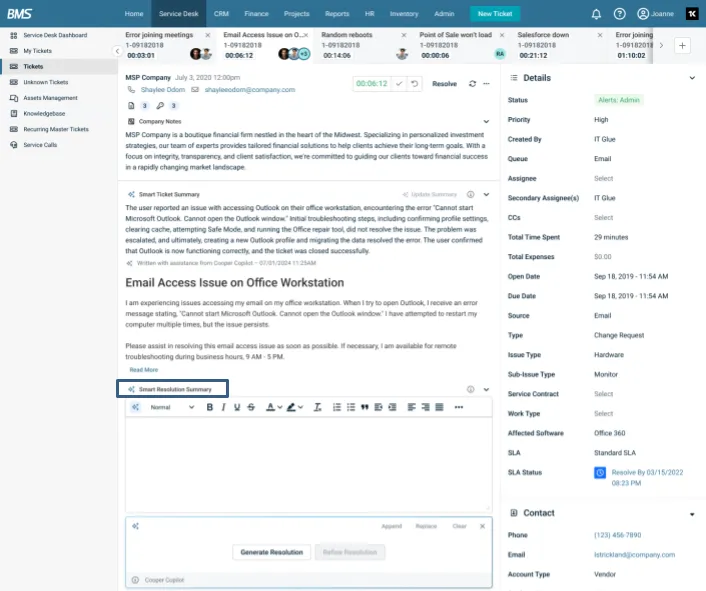The image size is (706, 591).
Task: Apply bold formatting in the resolution editor
Action: click(210, 407)
